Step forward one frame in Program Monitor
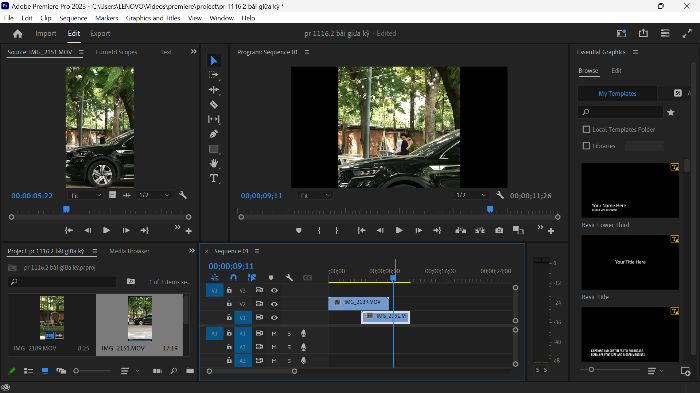This screenshot has width=700, height=393. [418, 230]
